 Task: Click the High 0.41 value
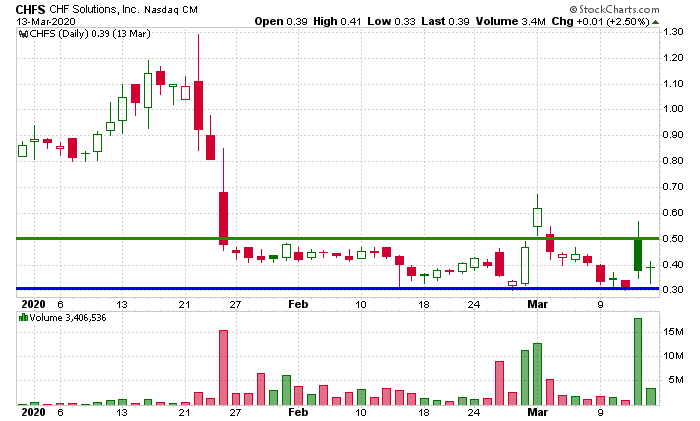pos(337,21)
